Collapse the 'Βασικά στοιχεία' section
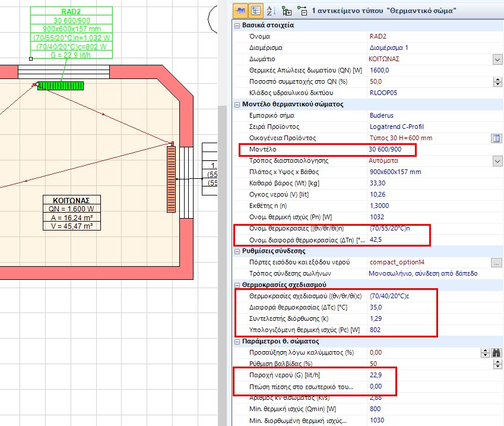504x426 pixels. click(x=236, y=24)
